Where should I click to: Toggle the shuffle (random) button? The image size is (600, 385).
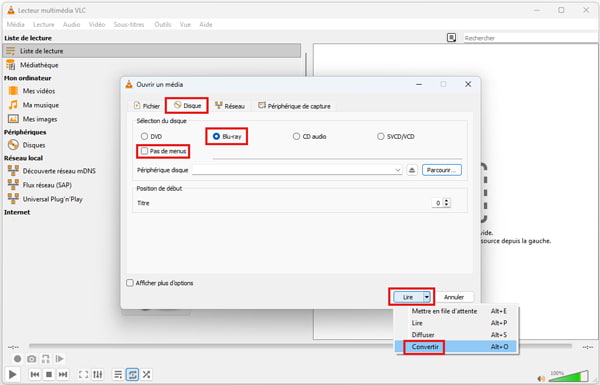pos(146,374)
